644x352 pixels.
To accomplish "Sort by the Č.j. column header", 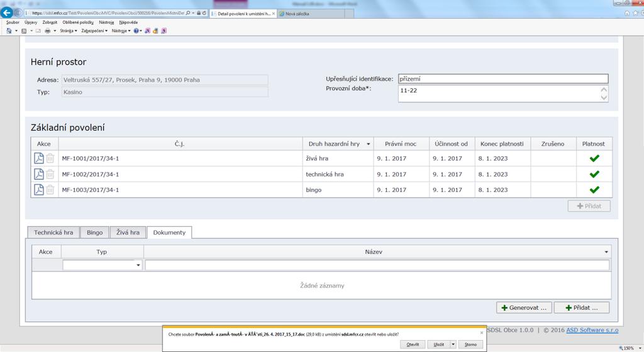I will point(179,144).
